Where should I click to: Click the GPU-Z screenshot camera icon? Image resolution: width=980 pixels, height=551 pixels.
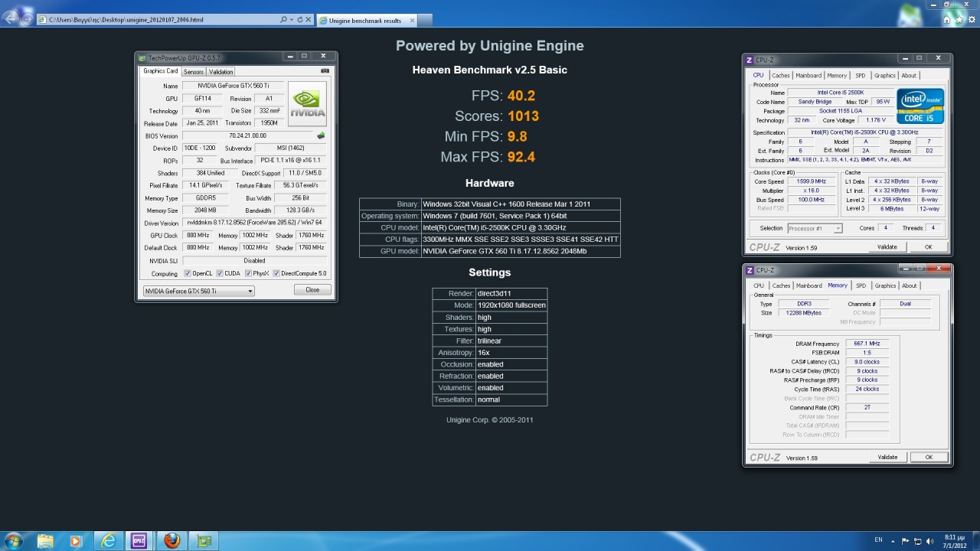325,71
